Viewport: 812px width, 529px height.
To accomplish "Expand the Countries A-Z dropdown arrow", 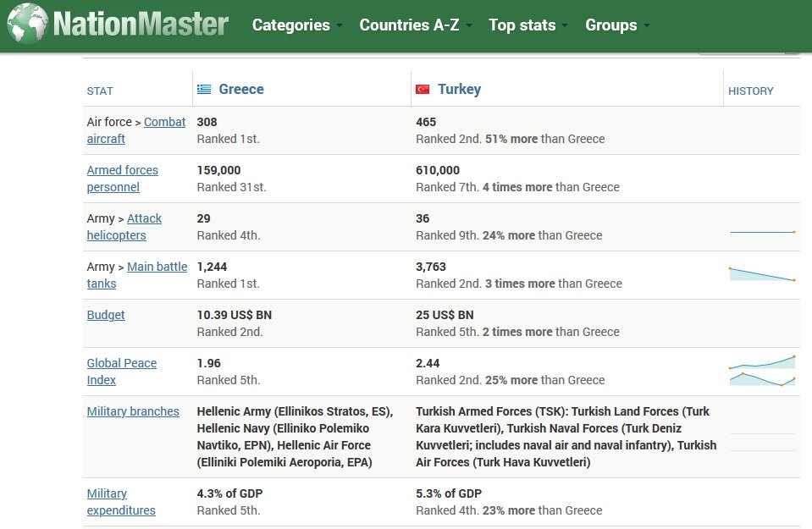I will coord(469,25).
